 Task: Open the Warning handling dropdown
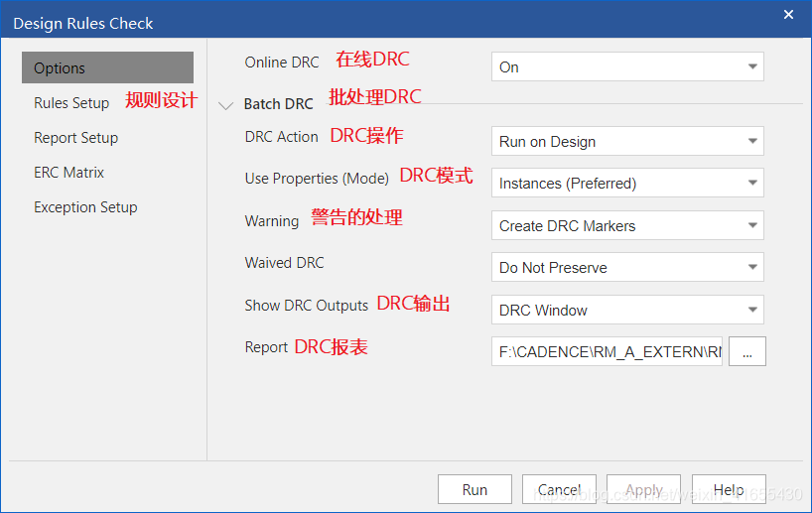(x=627, y=226)
